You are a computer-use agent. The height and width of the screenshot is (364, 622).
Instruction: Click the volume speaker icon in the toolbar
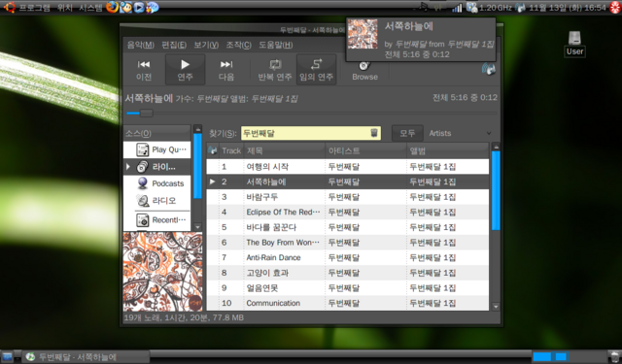[x=488, y=69]
